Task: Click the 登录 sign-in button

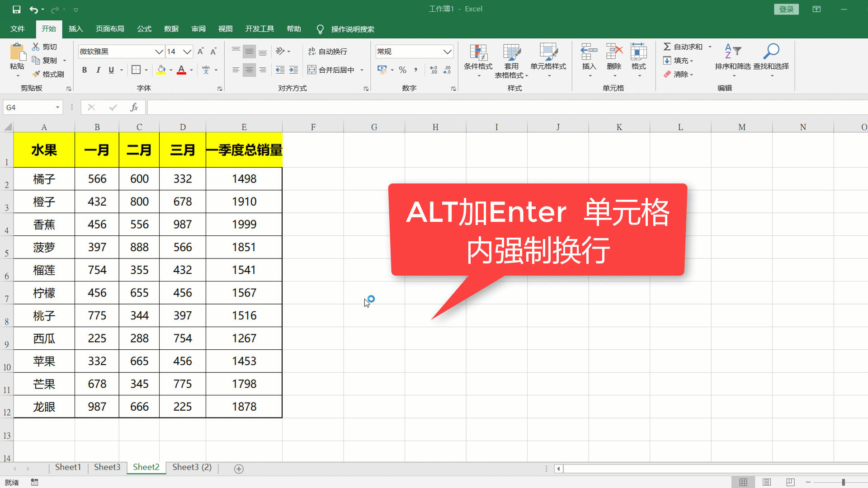Action: 786,9
